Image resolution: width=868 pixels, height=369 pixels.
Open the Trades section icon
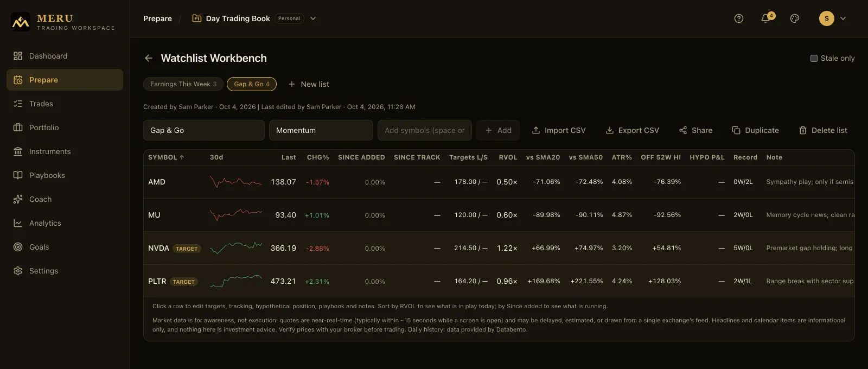point(18,104)
